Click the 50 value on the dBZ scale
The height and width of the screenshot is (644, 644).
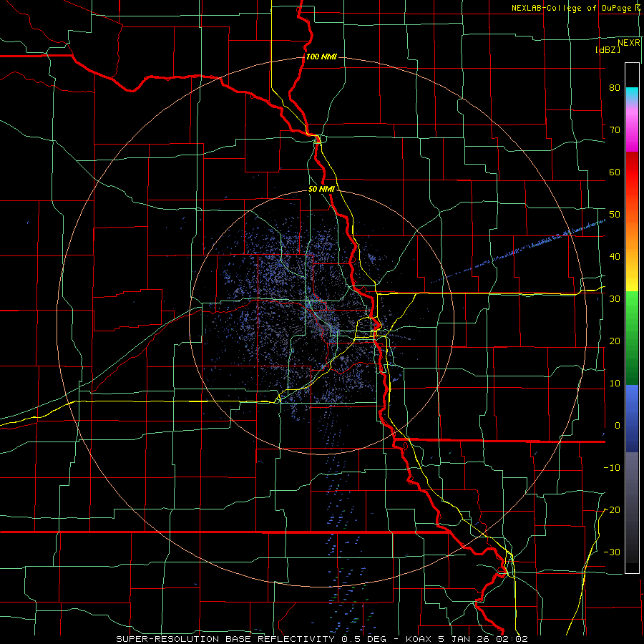pos(615,215)
